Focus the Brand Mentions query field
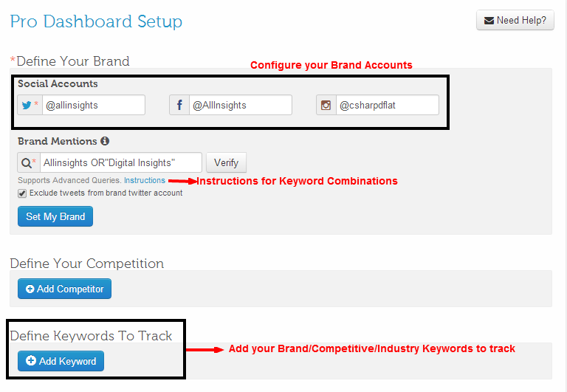This screenshot has width=567, height=392. (x=121, y=162)
